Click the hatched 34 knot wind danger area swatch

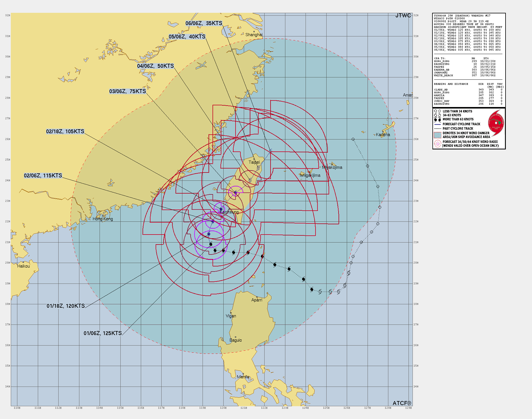pos(438,135)
